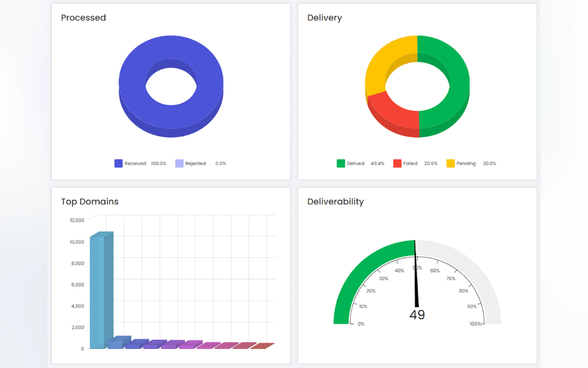Click the Failed legend label text

coord(410,163)
